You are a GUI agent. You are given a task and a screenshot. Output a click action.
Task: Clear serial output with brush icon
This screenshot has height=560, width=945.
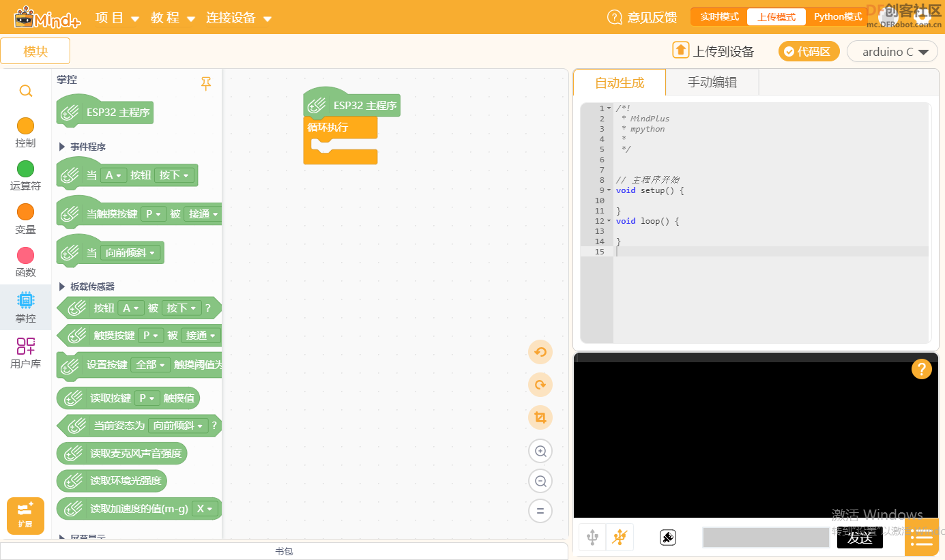668,537
